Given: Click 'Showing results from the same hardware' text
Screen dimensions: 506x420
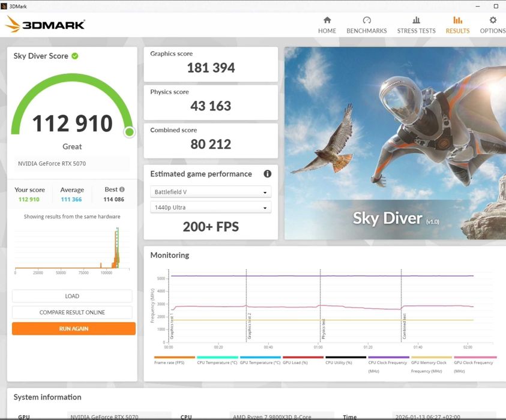Looking at the screenshot, I should 72,217.
